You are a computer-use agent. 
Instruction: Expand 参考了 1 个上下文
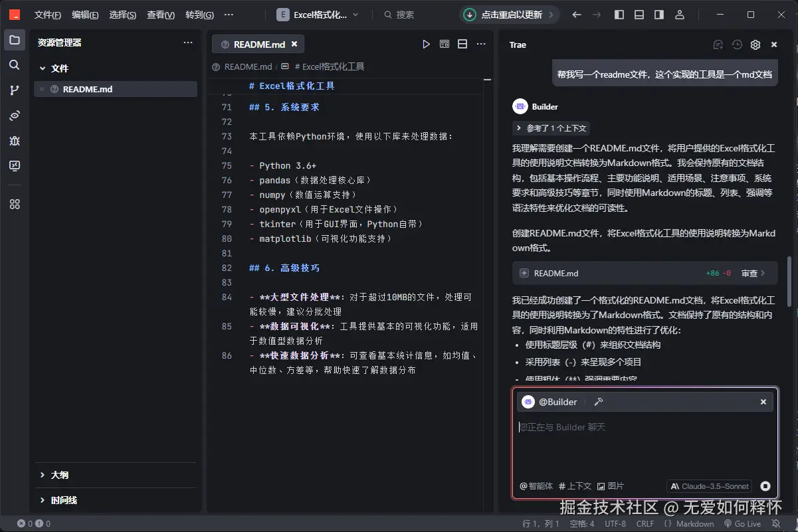pyautogui.click(x=550, y=128)
